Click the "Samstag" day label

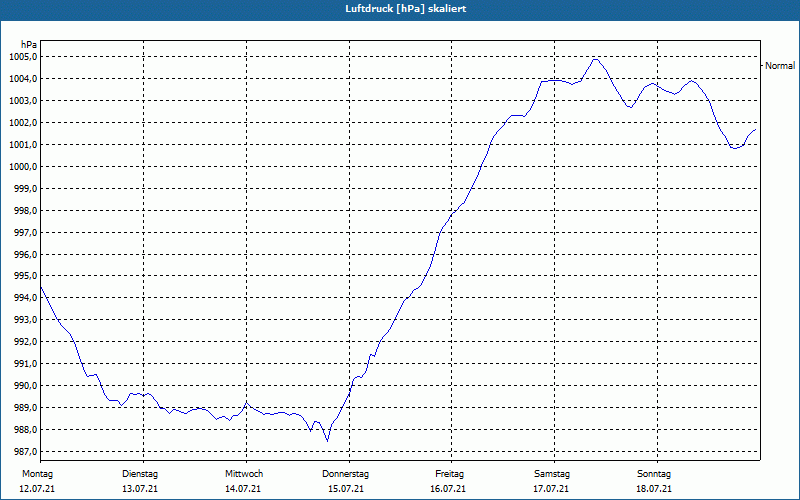pyautogui.click(x=552, y=474)
